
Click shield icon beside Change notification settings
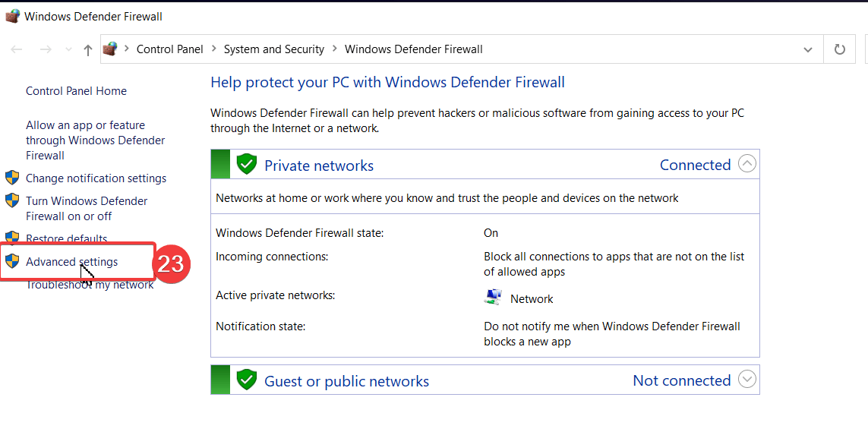pos(12,178)
